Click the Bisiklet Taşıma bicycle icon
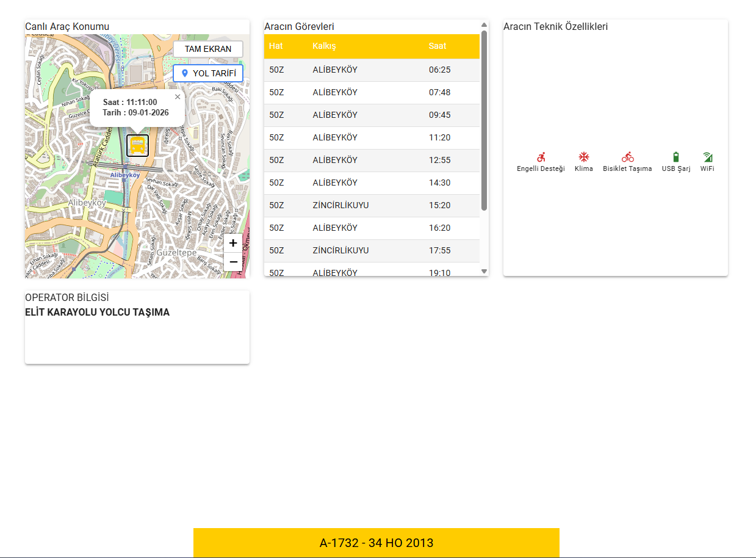Screen dimensions: 756x558 tap(627, 157)
